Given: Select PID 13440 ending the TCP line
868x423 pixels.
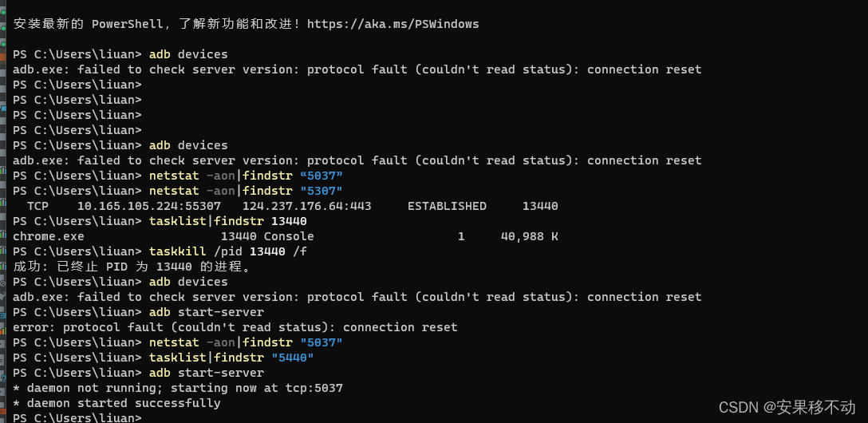Looking at the screenshot, I should pyautogui.click(x=540, y=206).
